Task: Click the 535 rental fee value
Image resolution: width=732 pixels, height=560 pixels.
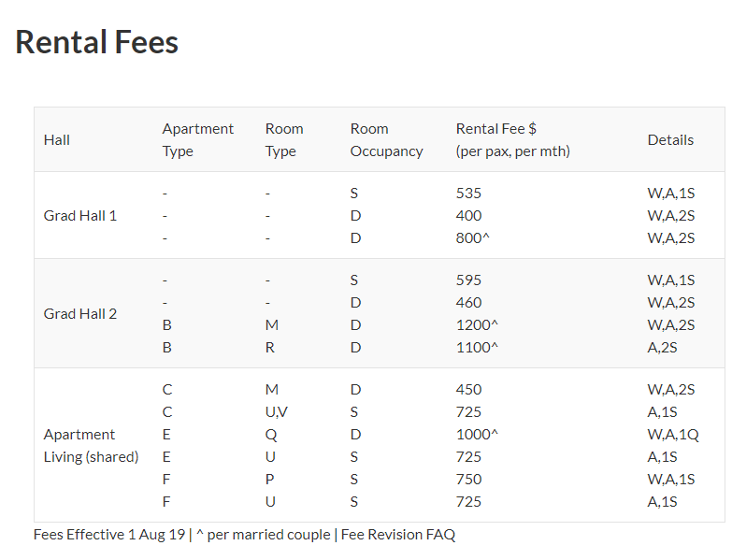Action: pyautogui.click(x=468, y=194)
